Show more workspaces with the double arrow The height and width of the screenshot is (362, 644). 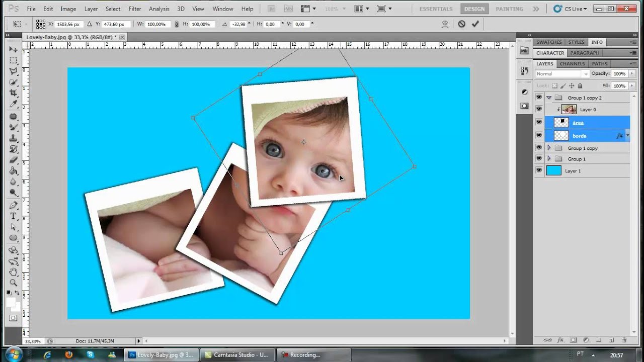pos(536,9)
